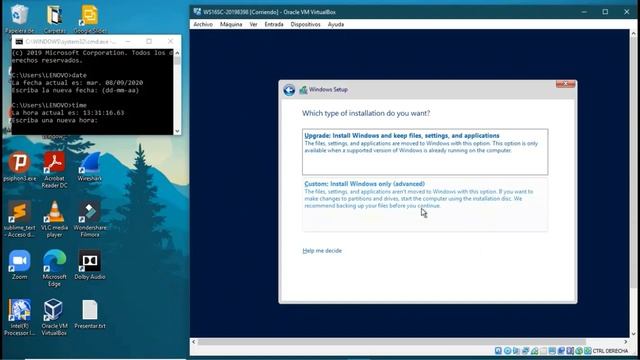Click the VirtualBox vertical scrollbar up arrow
Viewport: 640px width, 360px height.
pos(634,33)
